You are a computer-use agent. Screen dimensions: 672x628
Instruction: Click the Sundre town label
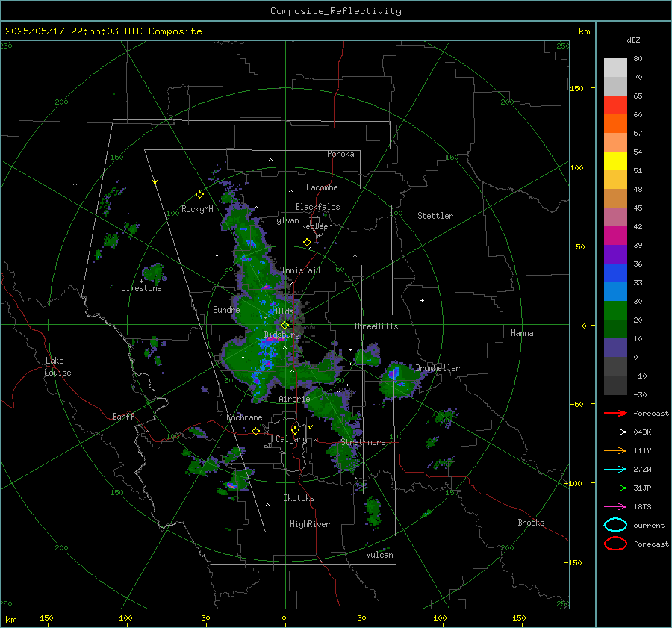pyautogui.click(x=226, y=309)
